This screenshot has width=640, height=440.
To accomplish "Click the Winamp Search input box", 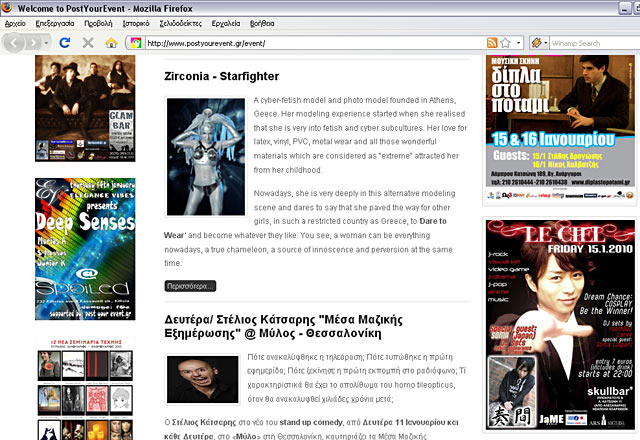I will [595, 43].
